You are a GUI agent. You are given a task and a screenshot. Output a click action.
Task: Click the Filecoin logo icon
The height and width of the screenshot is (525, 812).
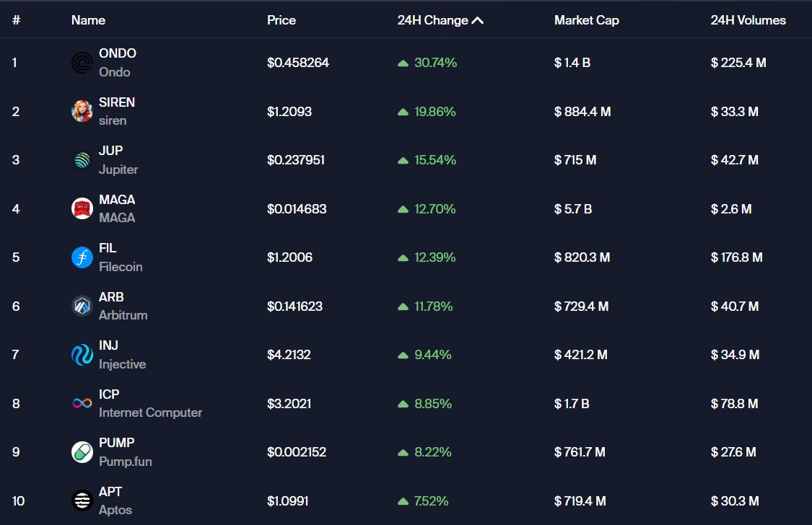[x=82, y=257]
